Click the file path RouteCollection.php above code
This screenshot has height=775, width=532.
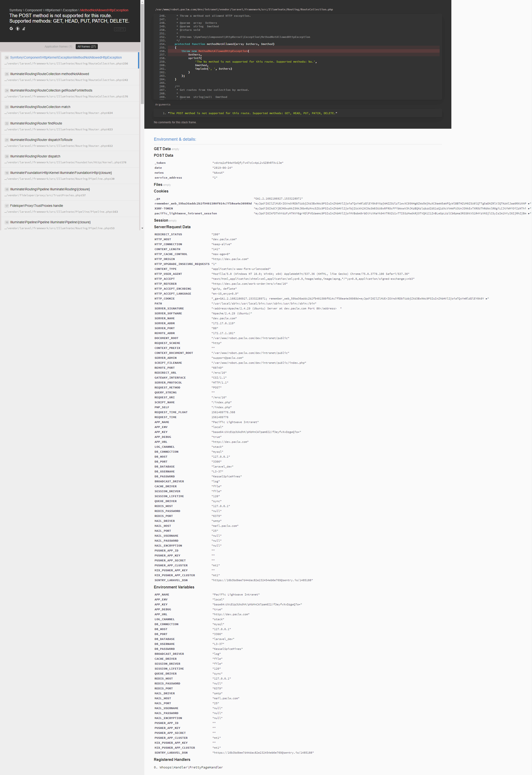(x=244, y=9)
